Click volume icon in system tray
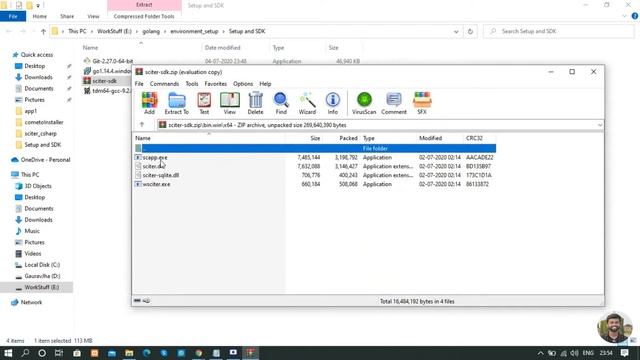This screenshot has width=640, height=360. point(575,353)
